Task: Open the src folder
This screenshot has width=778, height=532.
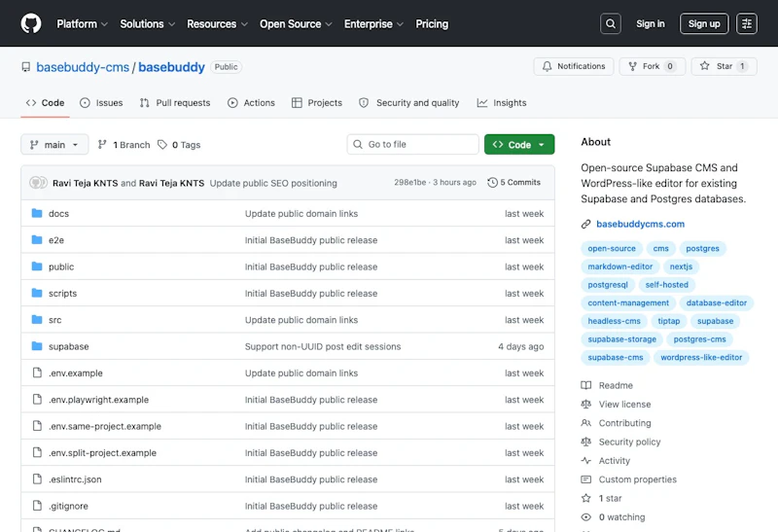Action: point(54,320)
